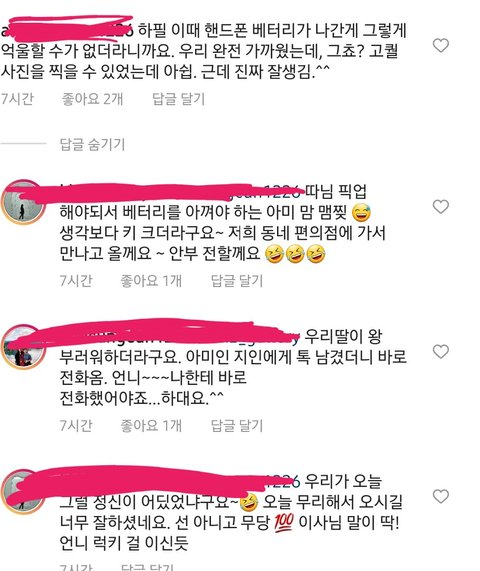Image resolution: width=480 pixels, height=571 pixels.
Task: Heart the reply starting with 우리딸이 왕
Action: tap(441, 351)
